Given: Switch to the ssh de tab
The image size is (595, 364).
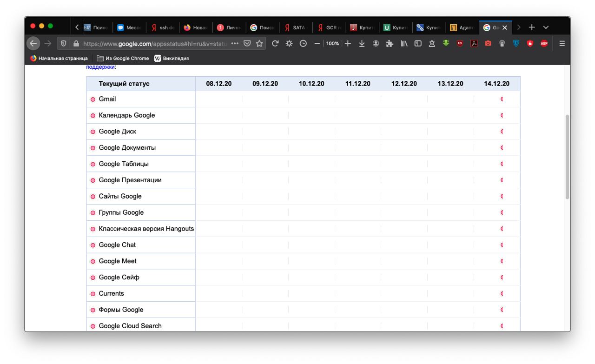Looking at the screenshot, I should (x=162, y=28).
